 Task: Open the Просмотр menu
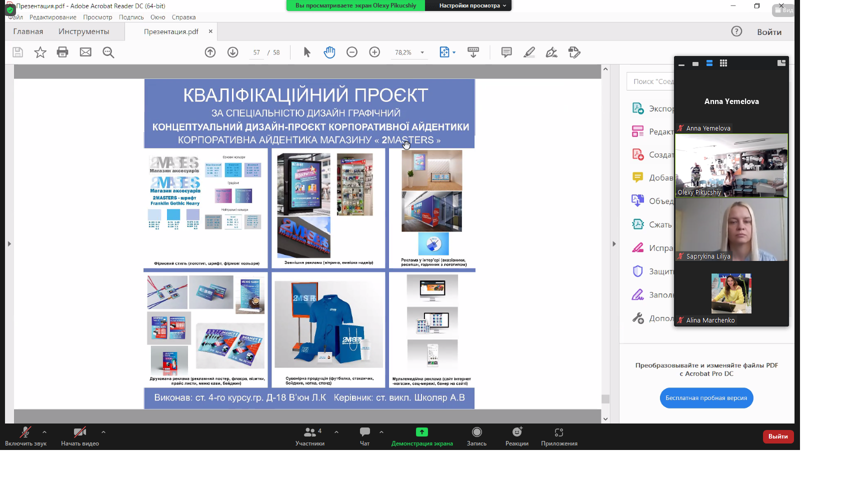coord(97,17)
